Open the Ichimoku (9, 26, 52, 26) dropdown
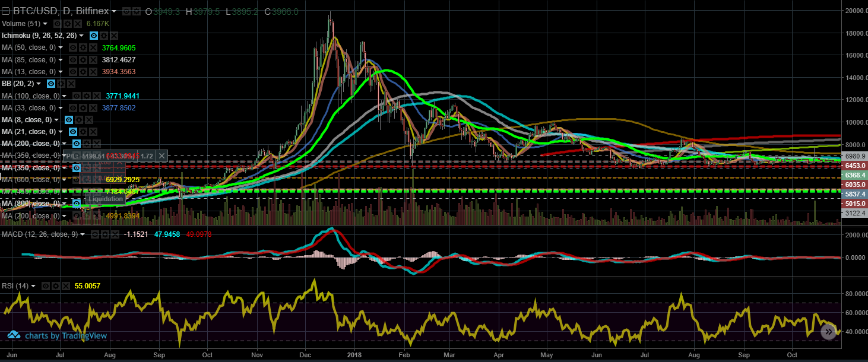Image resolution: width=868 pixels, height=362 pixels. click(x=81, y=36)
